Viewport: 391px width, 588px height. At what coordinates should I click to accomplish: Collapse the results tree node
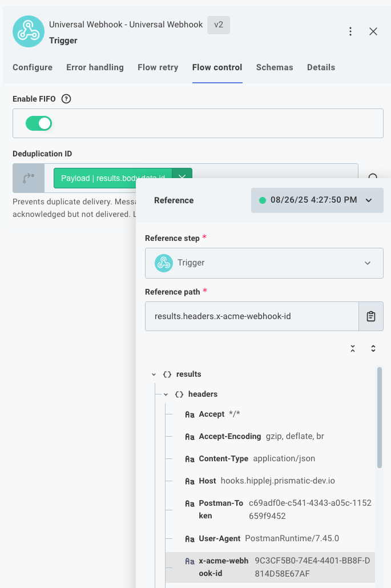point(154,374)
